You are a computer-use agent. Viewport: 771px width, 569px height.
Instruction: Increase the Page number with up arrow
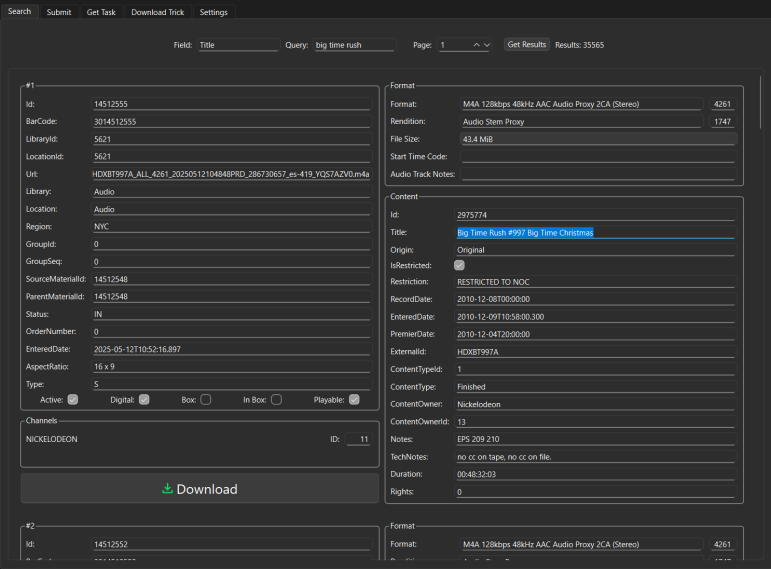click(476, 45)
